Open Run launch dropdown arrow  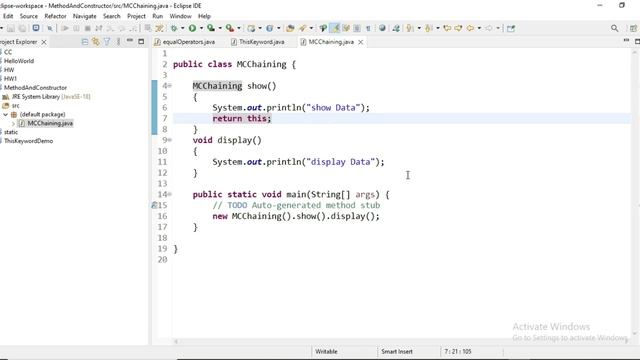tap(201, 28)
